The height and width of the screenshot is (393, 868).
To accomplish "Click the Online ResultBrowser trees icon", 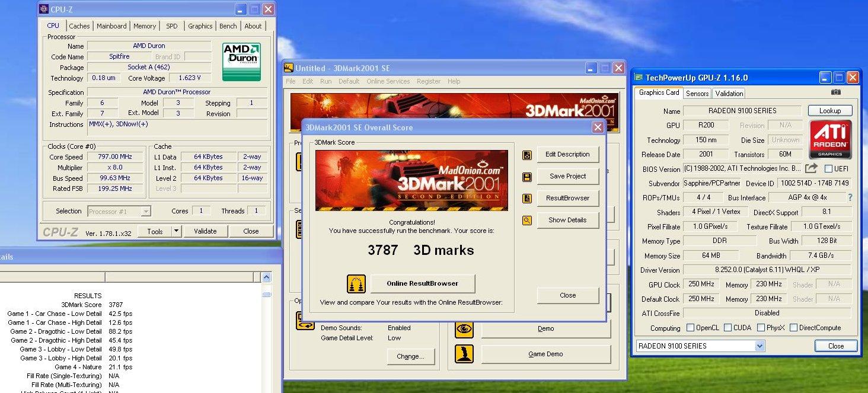I will 356,284.
